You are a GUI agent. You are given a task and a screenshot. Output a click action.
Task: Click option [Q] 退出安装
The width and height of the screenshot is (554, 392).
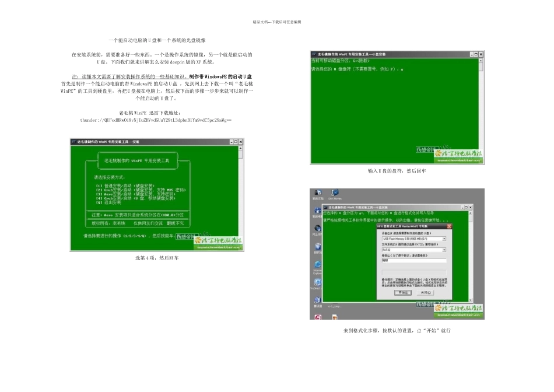(108, 202)
